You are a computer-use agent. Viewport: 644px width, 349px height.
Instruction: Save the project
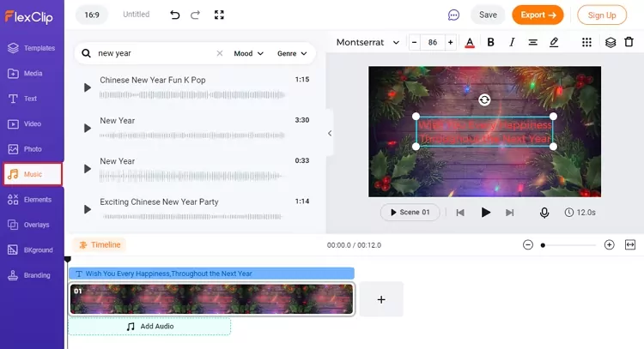pyautogui.click(x=488, y=15)
